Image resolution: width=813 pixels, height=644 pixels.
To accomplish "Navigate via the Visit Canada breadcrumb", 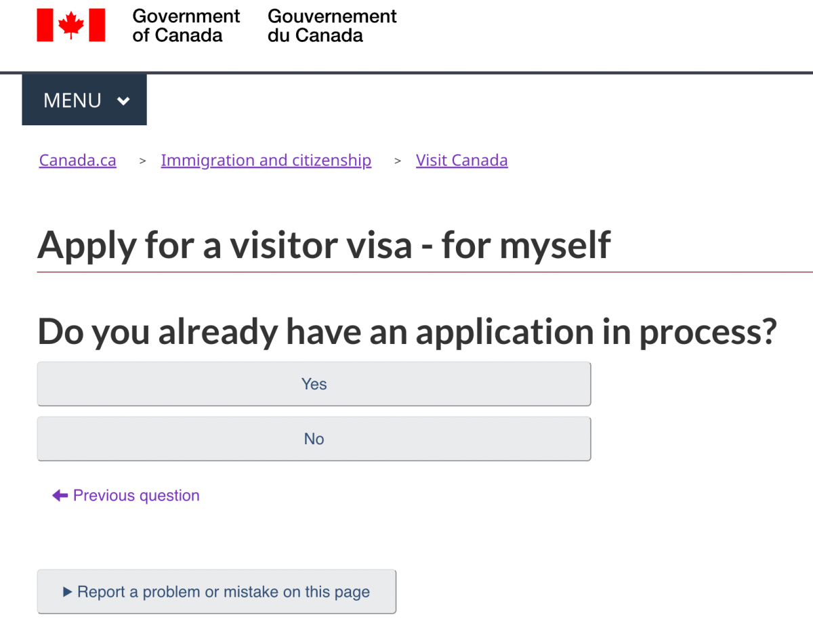I will (x=461, y=160).
